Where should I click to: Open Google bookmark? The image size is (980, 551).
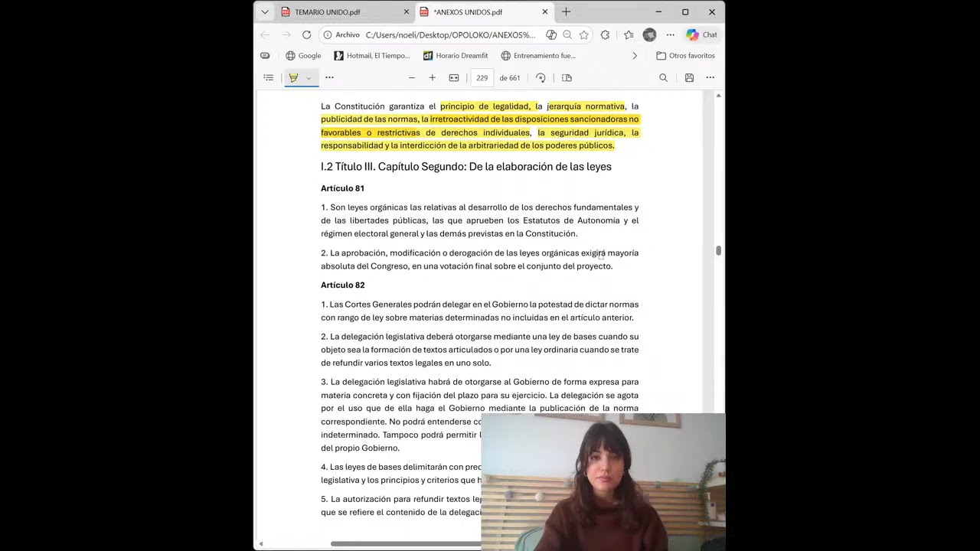tap(303, 55)
